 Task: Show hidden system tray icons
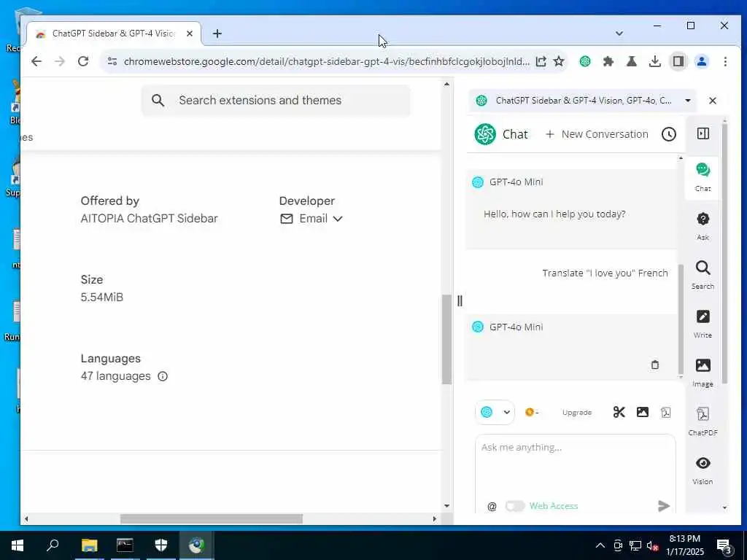600,545
